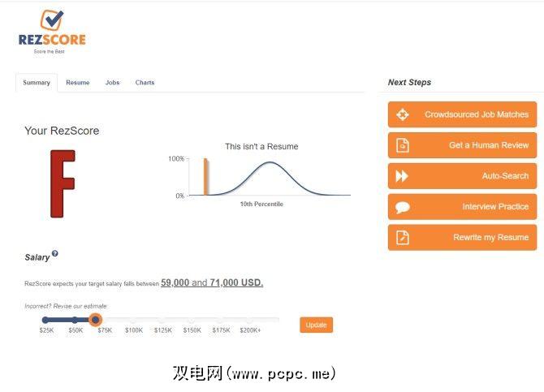544x392 pixels.
Task: Click 'Incorrect? Revise our estimate' text
Action: coord(66,306)
